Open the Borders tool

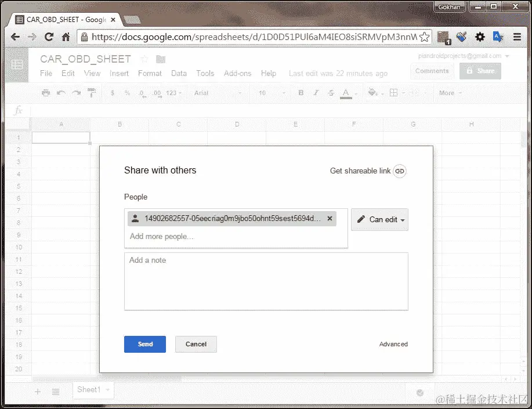pos(393,93)
